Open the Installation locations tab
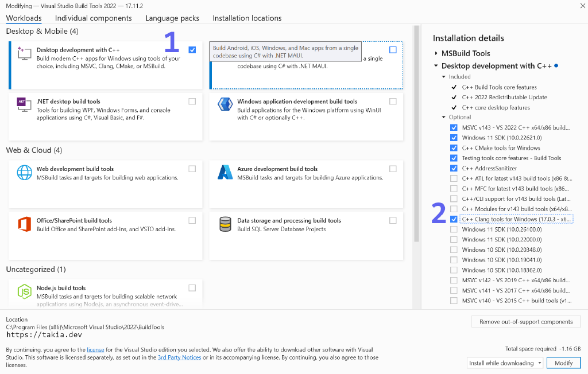Image resolution: width=588 pixels, height=374 pixels. pos(247,18)
